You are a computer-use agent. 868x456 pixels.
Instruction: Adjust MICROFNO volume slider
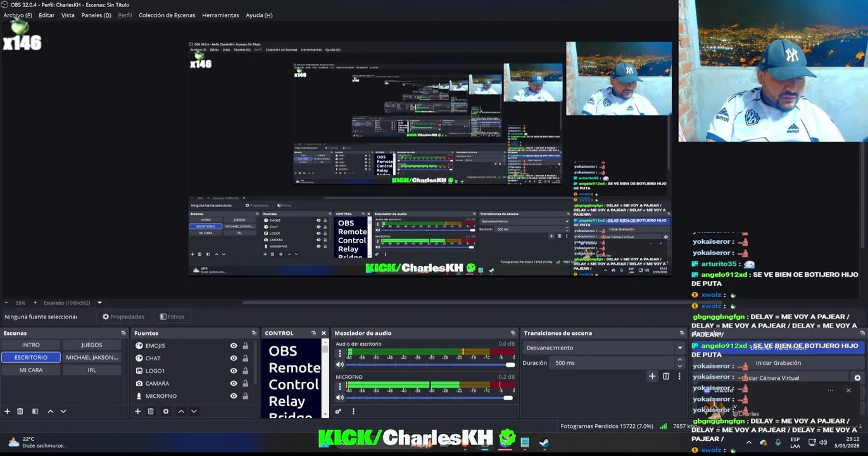[x=431, y=398]
